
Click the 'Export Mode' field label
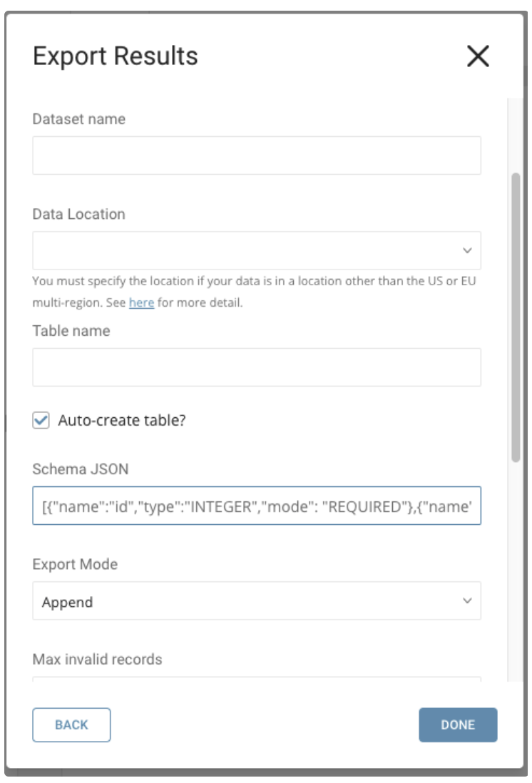75,564
